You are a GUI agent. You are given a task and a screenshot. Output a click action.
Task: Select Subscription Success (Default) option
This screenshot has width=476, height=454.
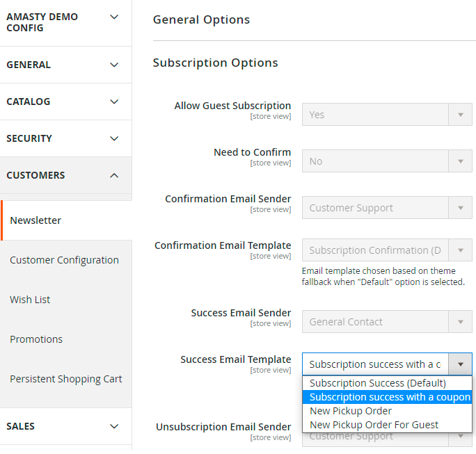click(378, 383)
